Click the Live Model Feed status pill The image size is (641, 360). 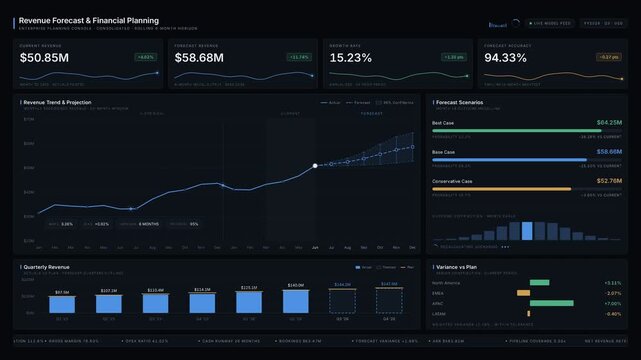pos(549,23)
